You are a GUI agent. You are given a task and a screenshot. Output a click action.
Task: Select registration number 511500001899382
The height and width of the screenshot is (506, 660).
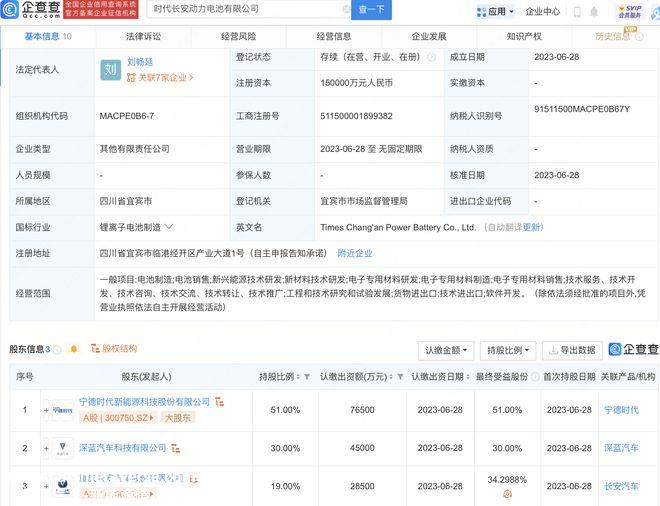click(357, 116)
